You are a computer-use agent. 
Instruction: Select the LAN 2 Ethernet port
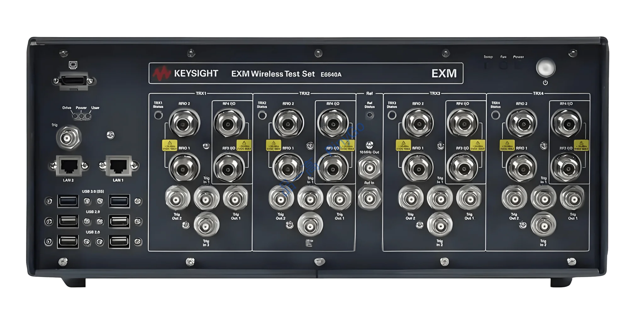pos(69,166)
